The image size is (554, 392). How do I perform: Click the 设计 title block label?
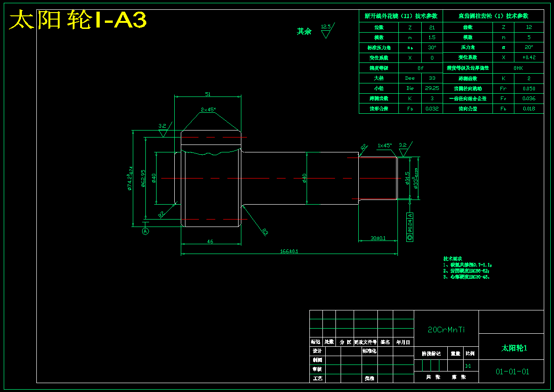[317, 351]
